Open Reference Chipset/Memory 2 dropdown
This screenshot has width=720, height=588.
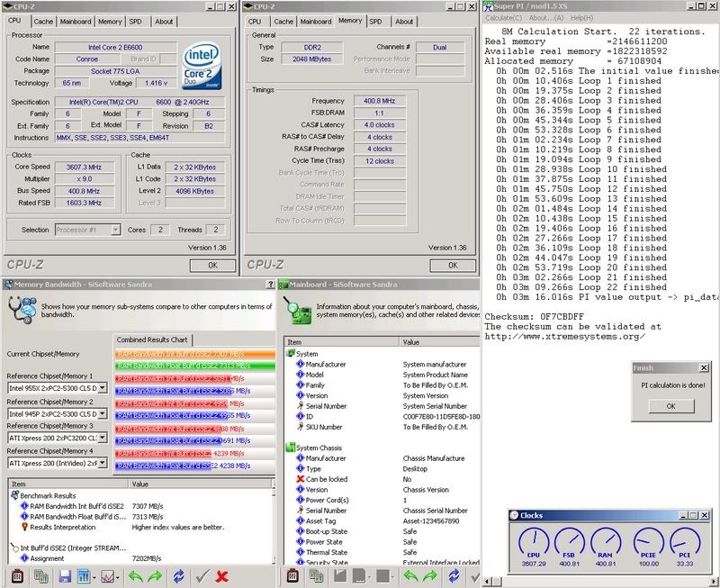103,413
